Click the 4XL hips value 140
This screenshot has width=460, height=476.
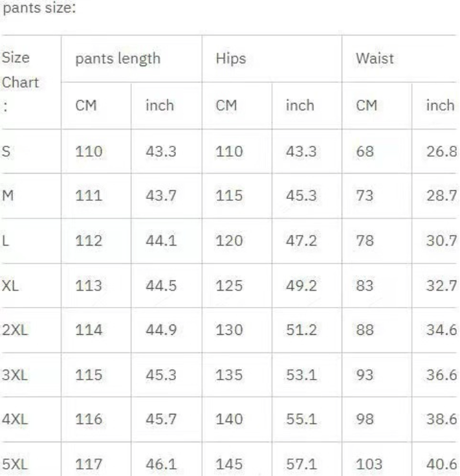(229, 420)
